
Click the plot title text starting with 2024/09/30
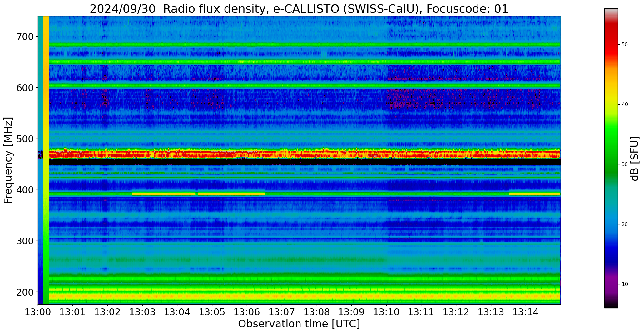299,9
